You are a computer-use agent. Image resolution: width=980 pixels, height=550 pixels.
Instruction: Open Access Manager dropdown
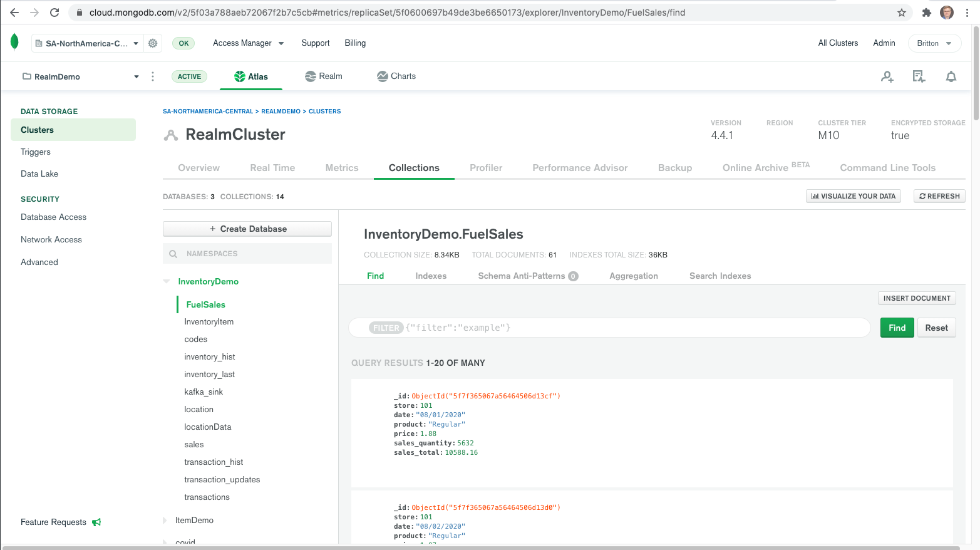(x=249, y=43)
